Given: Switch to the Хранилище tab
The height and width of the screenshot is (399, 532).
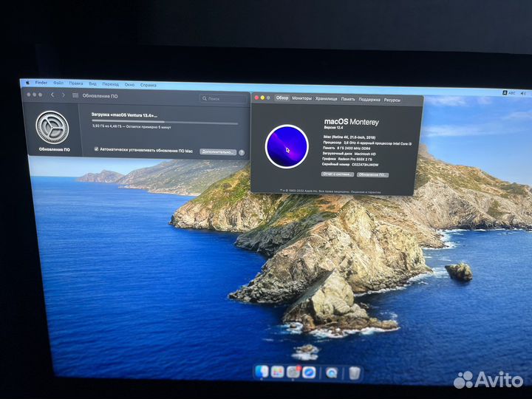Looking at the screenshot, I should pyautogui.click(x=326, y=99).
